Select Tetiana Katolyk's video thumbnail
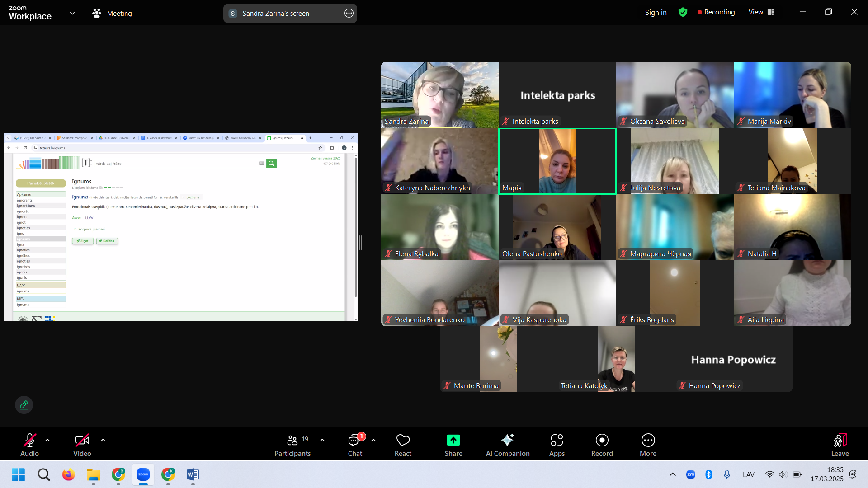The width and height of the screenshot is (868, 488). 616,359
